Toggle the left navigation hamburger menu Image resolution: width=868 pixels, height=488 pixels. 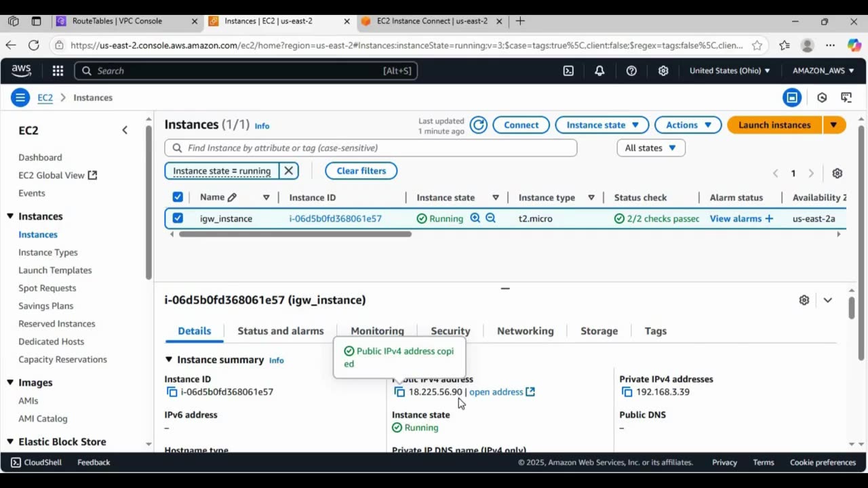pyautogui.click(x=20, y=98)
